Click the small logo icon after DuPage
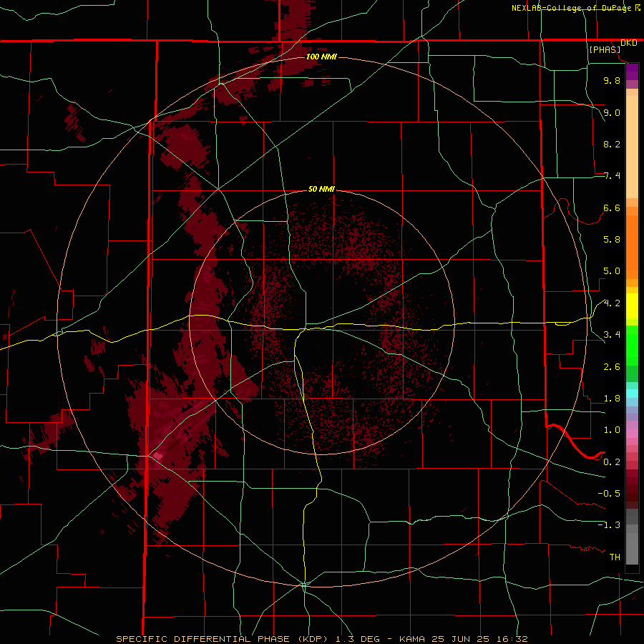Image resolution: width=644 pixels, height=644 pixels. point(638,7)
